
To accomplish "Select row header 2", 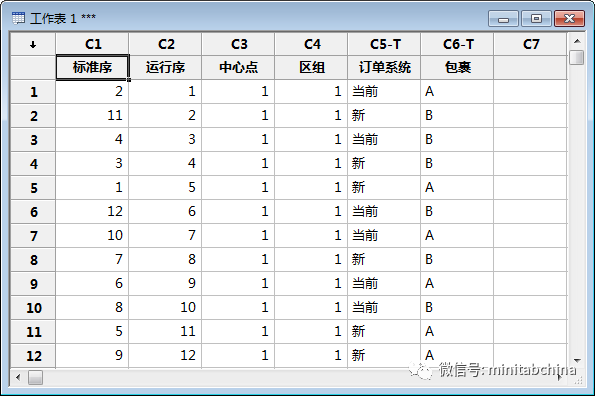I will (x=33, y=116).
